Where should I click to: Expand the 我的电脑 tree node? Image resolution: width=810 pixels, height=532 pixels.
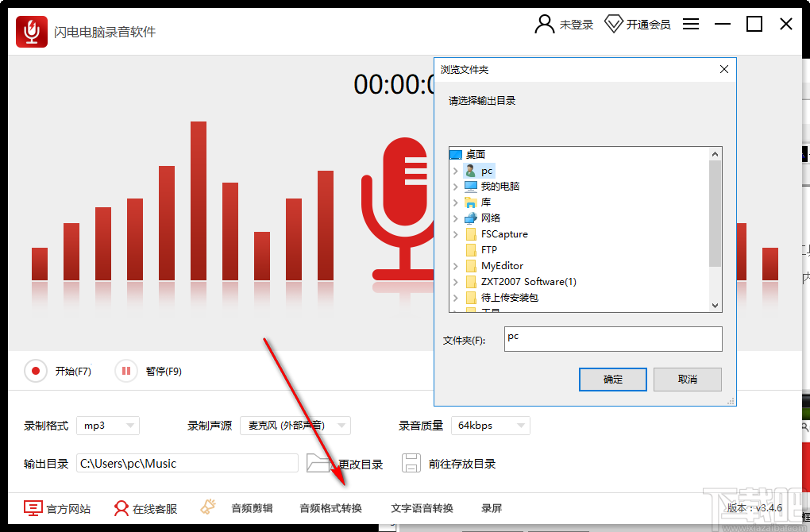point(454,186)
